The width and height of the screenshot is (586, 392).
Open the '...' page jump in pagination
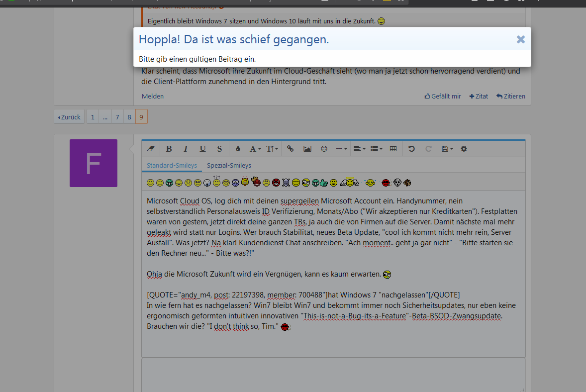click(105, 117)
